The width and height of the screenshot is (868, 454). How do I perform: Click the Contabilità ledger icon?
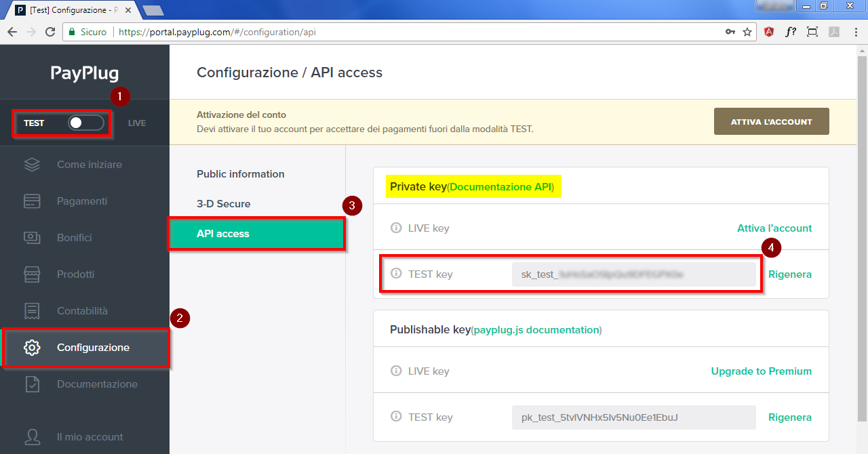(32, 310)
